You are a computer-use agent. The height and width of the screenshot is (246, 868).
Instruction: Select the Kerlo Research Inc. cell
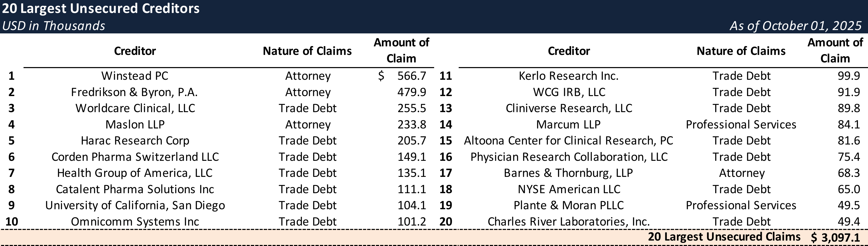[x=568, y=76]
